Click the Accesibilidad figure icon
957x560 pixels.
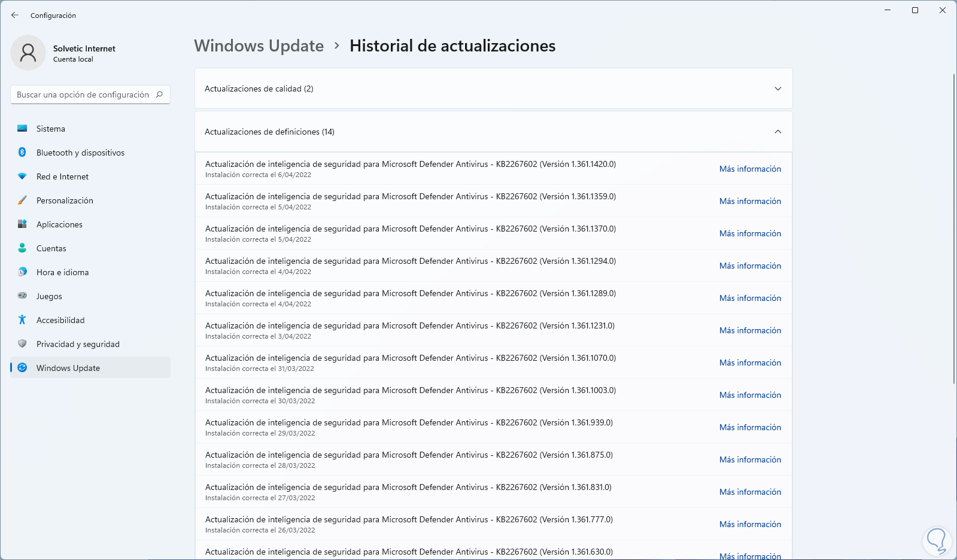click(22, 320)
